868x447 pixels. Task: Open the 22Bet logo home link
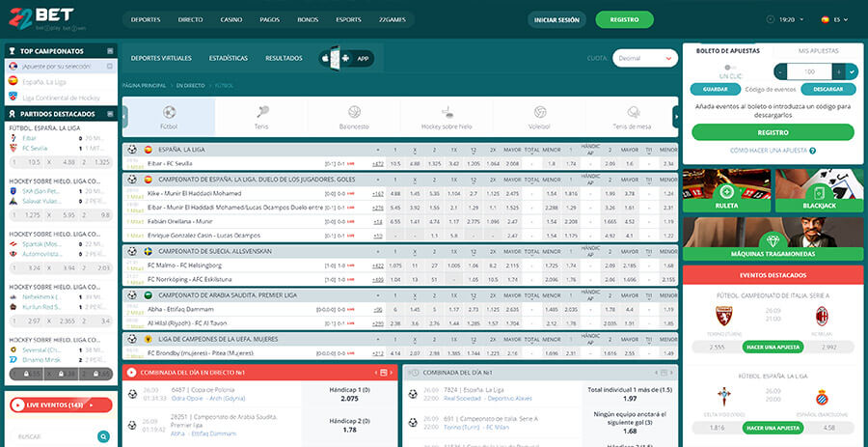42,18
